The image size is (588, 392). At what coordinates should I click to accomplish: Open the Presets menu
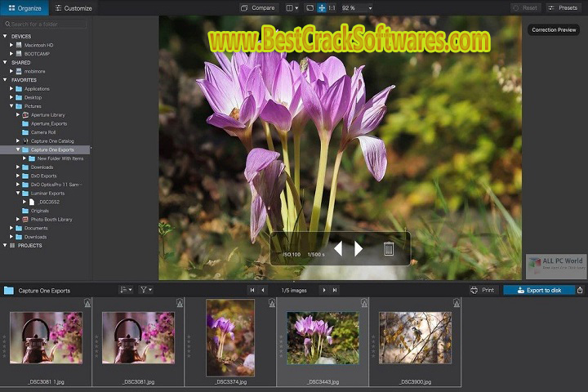click(x=563, y=8)
